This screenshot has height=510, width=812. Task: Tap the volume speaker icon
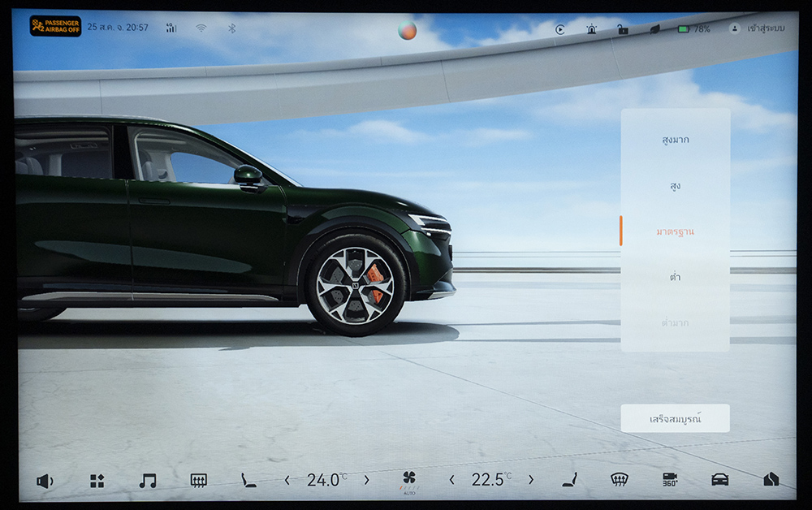pos(44,481)
